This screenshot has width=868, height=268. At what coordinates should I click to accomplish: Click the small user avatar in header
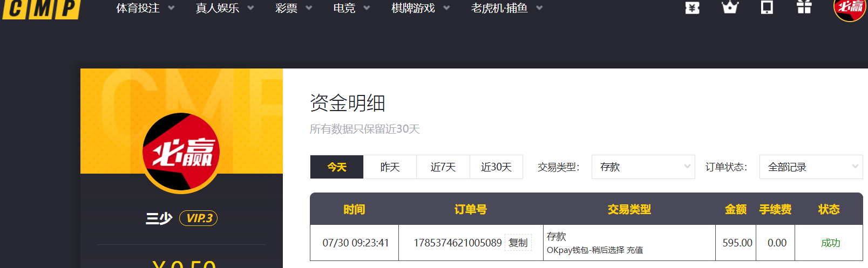coord(850,8)
